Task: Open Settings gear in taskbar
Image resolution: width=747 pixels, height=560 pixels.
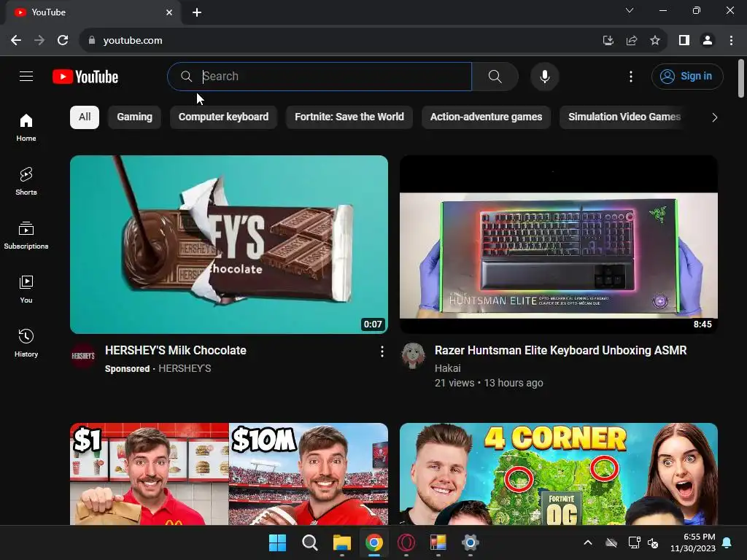Action: (x=470, y=542)
